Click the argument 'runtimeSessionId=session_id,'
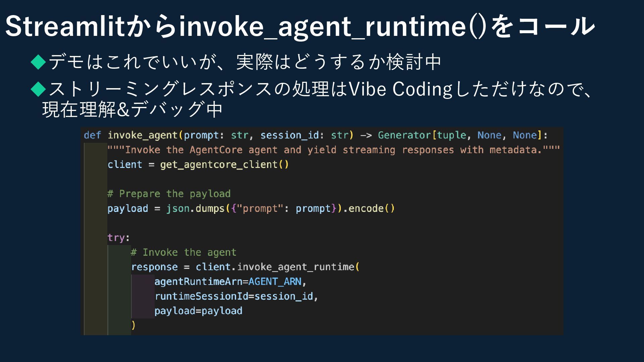Screen dimensions: 644x362 pyautogui.click(x=236, y=296)
